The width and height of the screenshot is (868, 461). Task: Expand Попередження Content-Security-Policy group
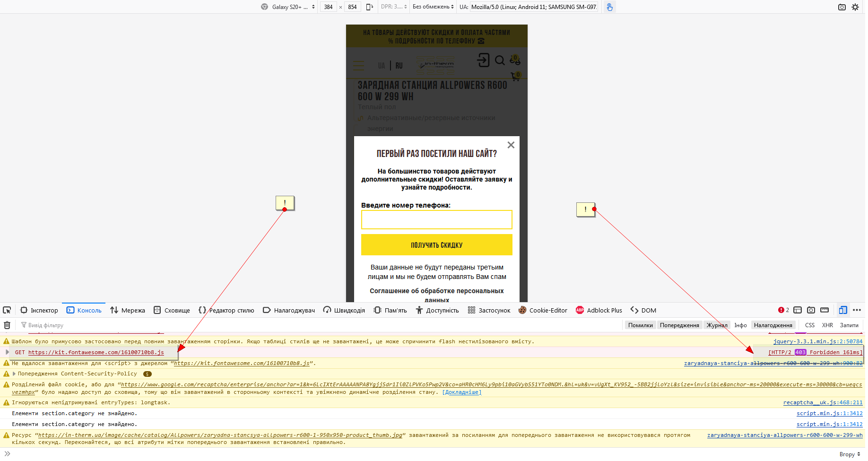(x=14, y=374)
